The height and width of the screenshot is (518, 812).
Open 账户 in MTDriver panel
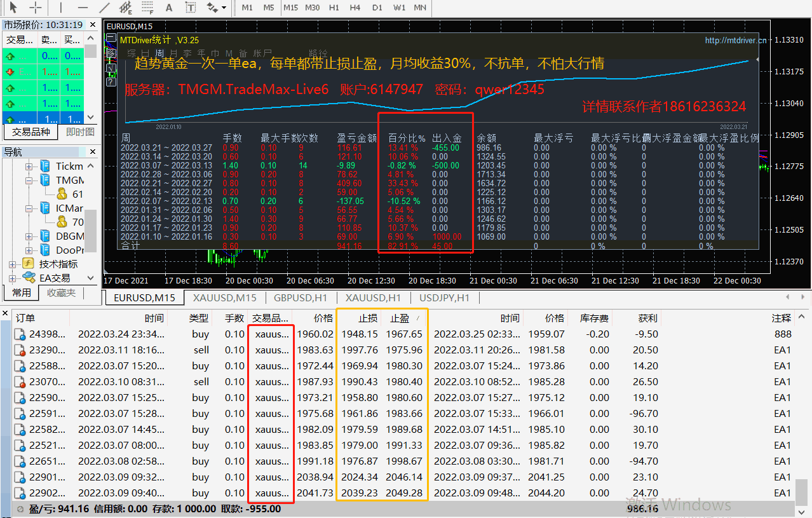point(262,53)
